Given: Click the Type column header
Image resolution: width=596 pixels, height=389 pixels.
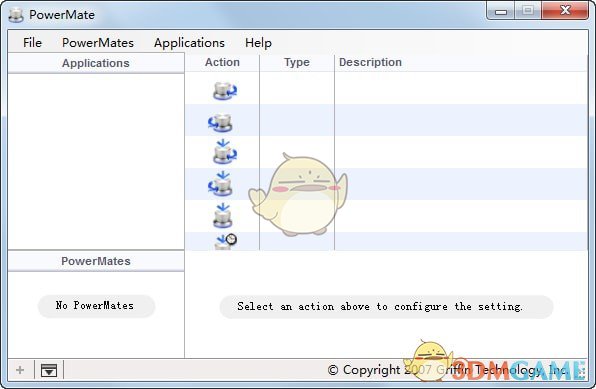Looking at the screenshot, I should click(297, 62).
